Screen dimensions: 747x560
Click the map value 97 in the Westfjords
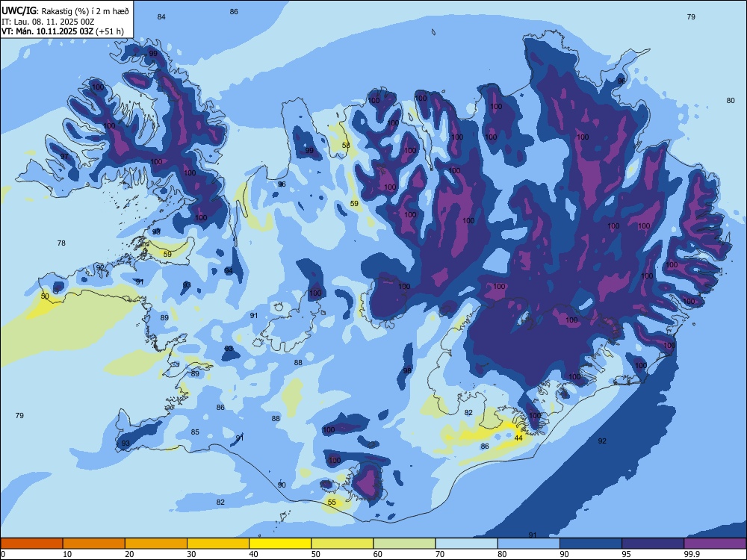64,157
